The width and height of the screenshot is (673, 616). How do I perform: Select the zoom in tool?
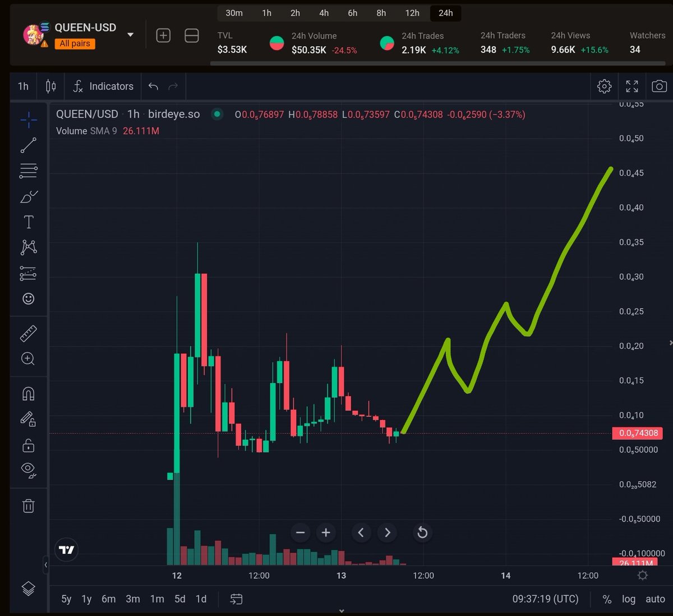point(29,359)
